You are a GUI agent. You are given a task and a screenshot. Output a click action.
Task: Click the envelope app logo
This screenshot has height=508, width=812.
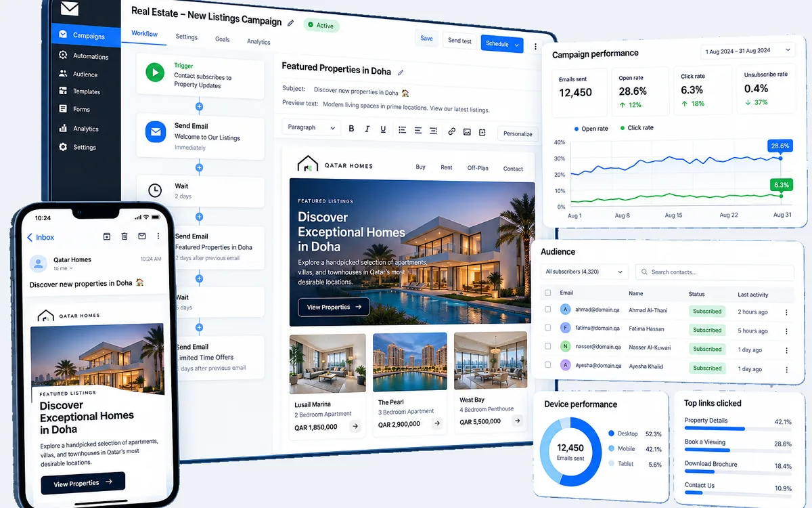[69, 9]
